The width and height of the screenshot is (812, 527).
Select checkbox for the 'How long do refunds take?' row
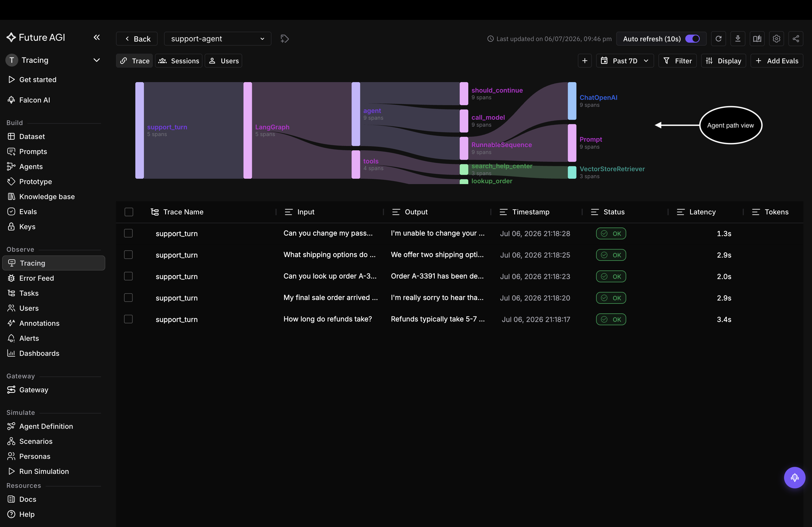(128, 319)
